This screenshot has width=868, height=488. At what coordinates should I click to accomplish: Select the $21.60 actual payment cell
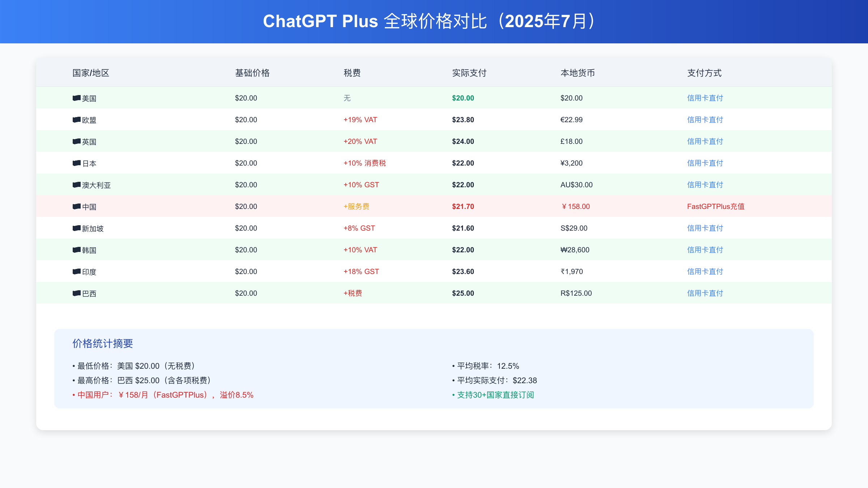(463, 228)
